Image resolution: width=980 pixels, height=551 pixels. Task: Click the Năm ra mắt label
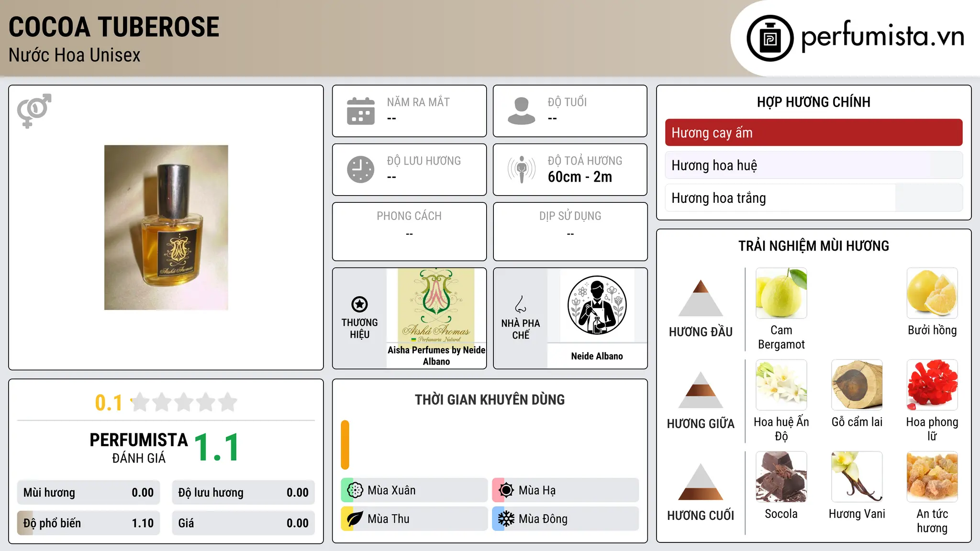coord(418,102)
